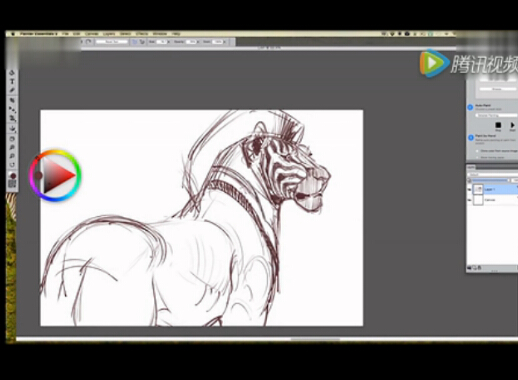The width and height of the screenshot is (518, 380).
Task: Select the Text tool in toolbox
Action: tap(12, 81)
